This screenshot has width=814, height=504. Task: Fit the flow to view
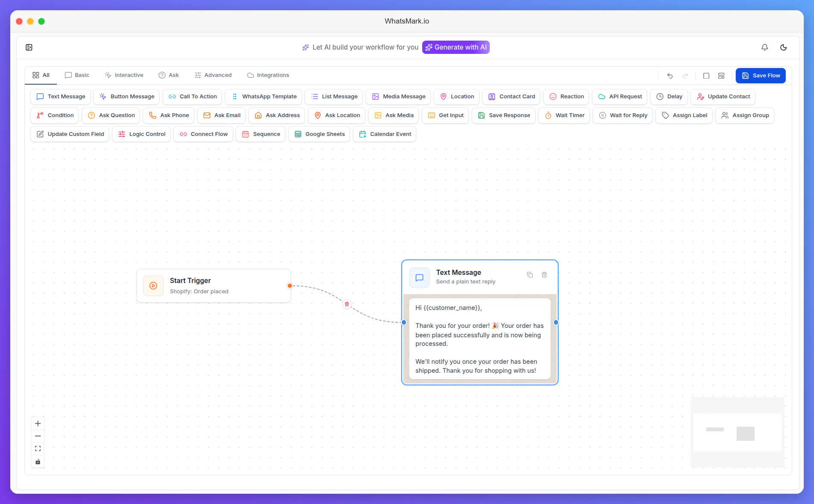click(38, 449)
